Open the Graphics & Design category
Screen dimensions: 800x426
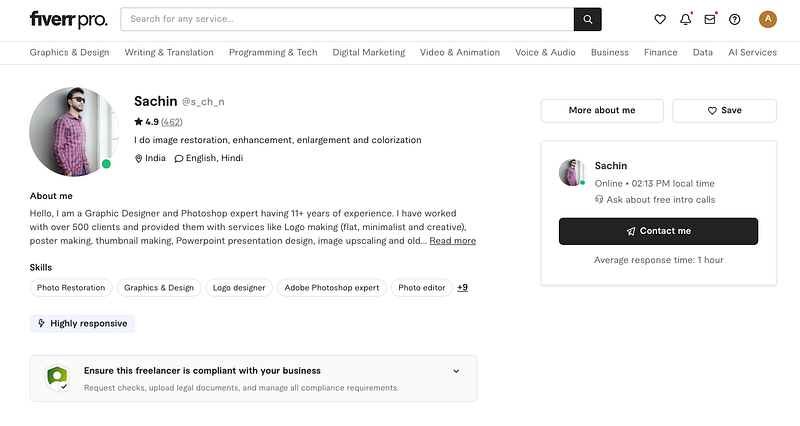coord(69,53)
